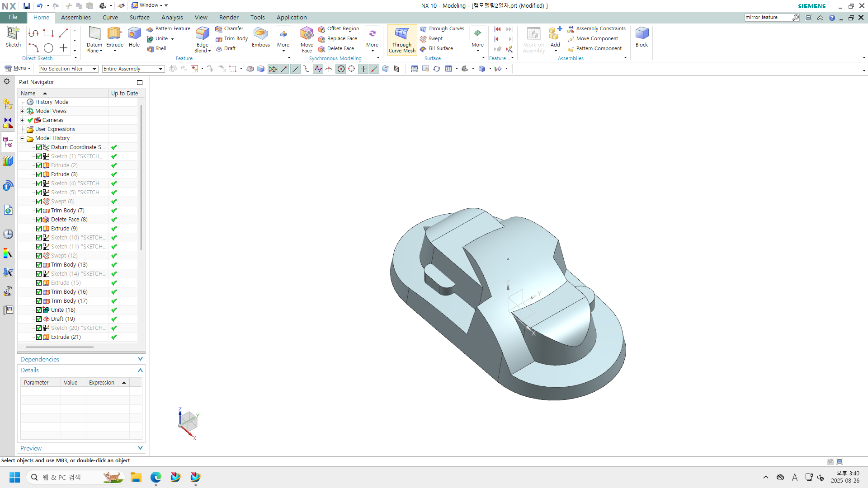Click the Pattern Feature button
Viewport: 868px width, 488px height.
(169, 28)
